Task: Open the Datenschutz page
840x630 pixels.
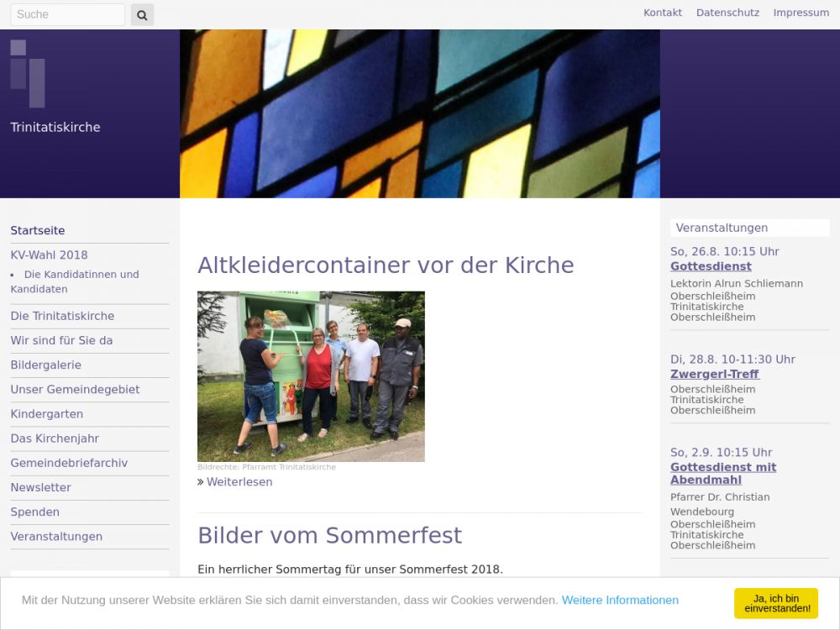Action: 727,13
